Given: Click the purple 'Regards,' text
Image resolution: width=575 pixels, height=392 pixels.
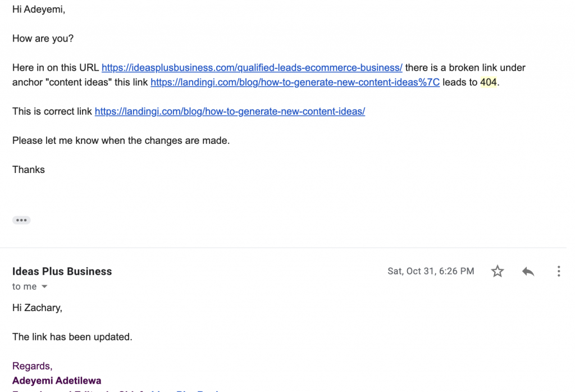Looking at the screenshot, I should click(x=32, y=366).
